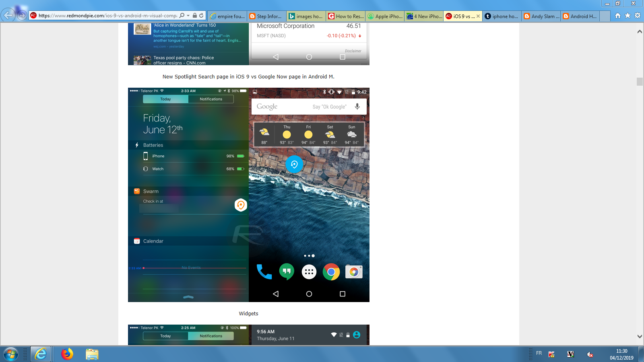Click the Spotlight vs Google Now screenshot
Viewport: 644px width, 362px height.
[x=249, y=44]
